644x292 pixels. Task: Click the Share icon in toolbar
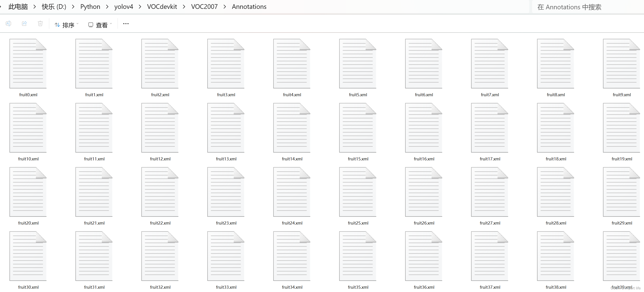24,23
